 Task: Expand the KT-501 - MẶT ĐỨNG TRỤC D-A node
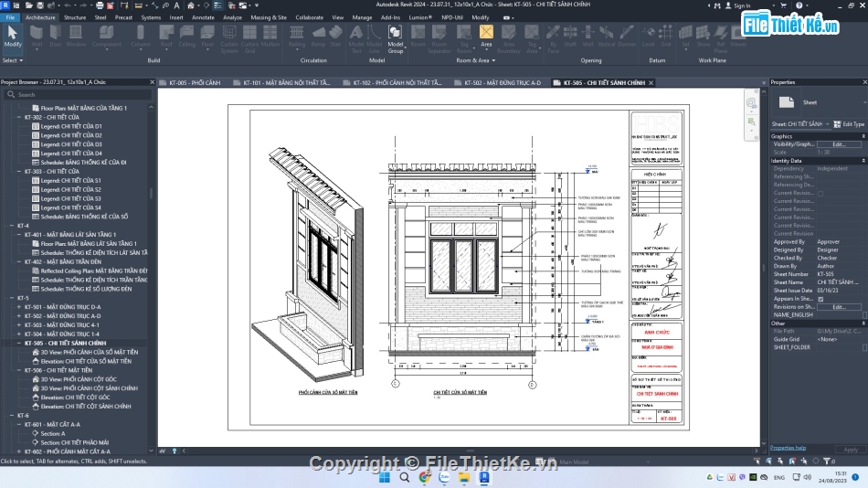pyautogui.click(x=19, y=307)
